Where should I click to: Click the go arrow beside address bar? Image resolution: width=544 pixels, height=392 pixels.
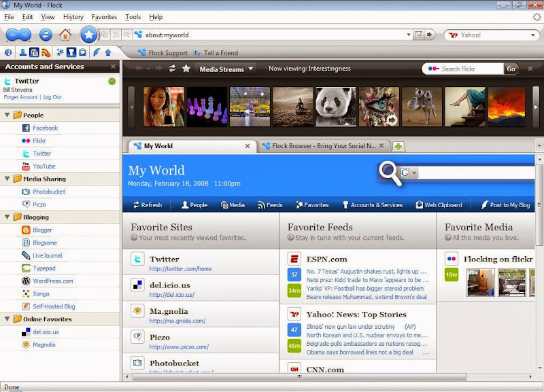pos(429,35)
